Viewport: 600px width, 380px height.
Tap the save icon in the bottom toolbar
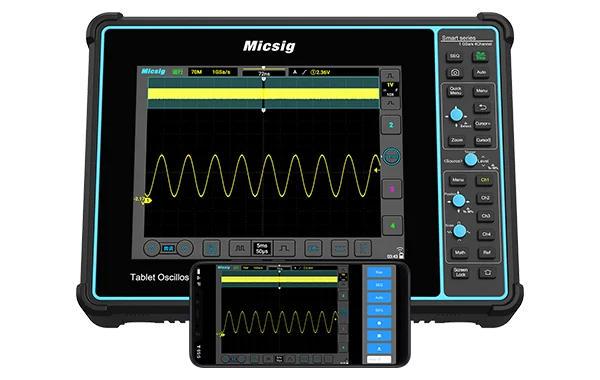(x=211, y=249)
